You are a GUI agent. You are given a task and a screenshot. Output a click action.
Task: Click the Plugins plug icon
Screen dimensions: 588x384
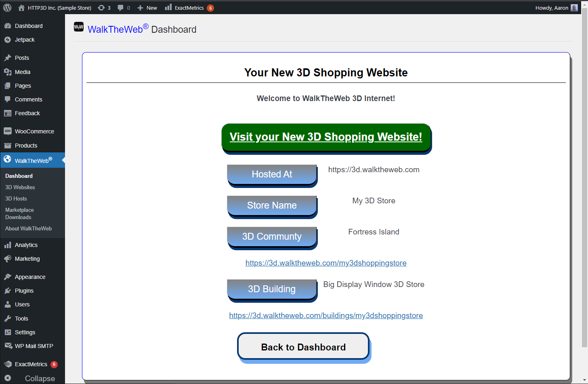8,291
